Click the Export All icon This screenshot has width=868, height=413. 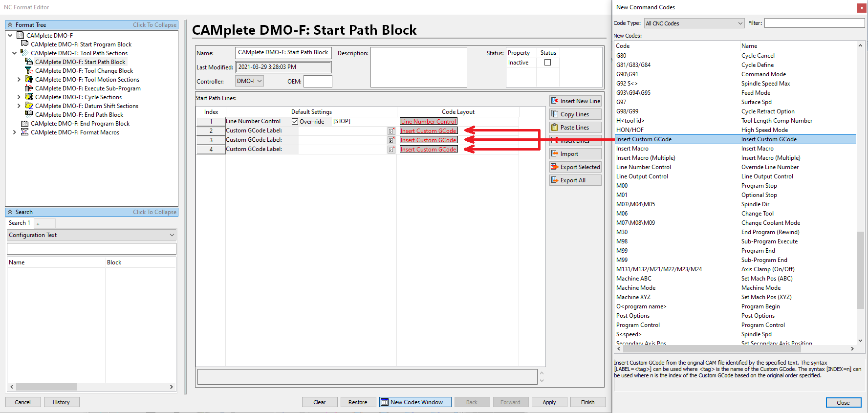(x=555, y=180)
